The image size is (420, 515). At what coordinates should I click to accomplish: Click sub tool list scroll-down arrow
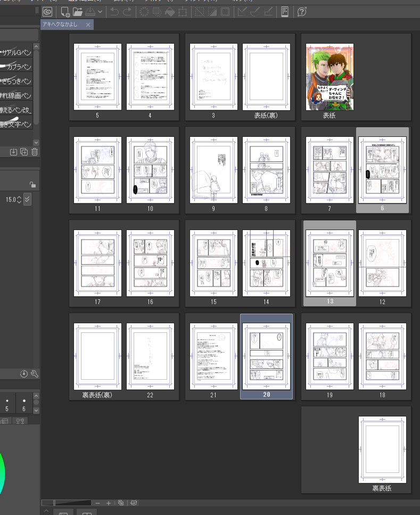click(x=36, y=143)
